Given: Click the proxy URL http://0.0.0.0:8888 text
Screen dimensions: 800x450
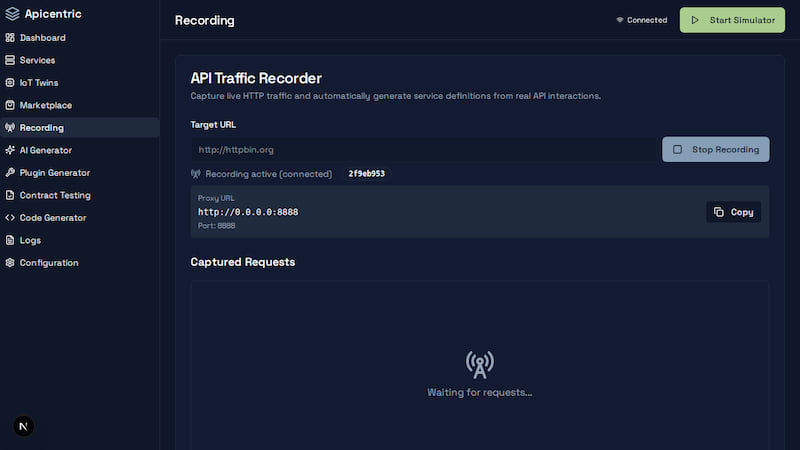Looking at the screenshot, I should click(x=248, y=212).
